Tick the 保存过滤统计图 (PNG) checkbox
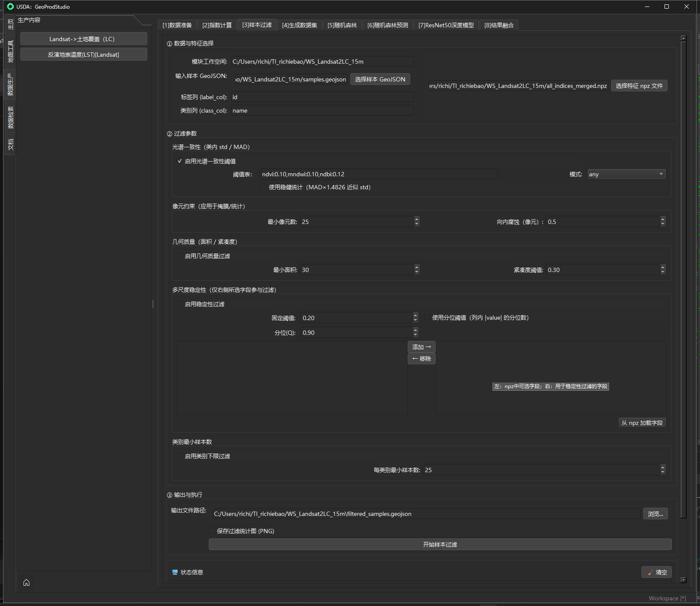This screenshot has width=700, height=606. click(212, 531)
